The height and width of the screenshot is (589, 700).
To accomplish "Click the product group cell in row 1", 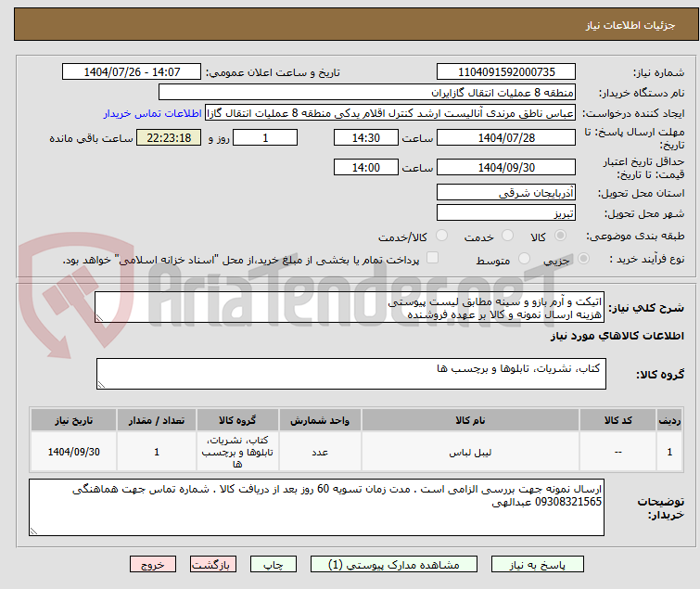I will click(237, 452).
